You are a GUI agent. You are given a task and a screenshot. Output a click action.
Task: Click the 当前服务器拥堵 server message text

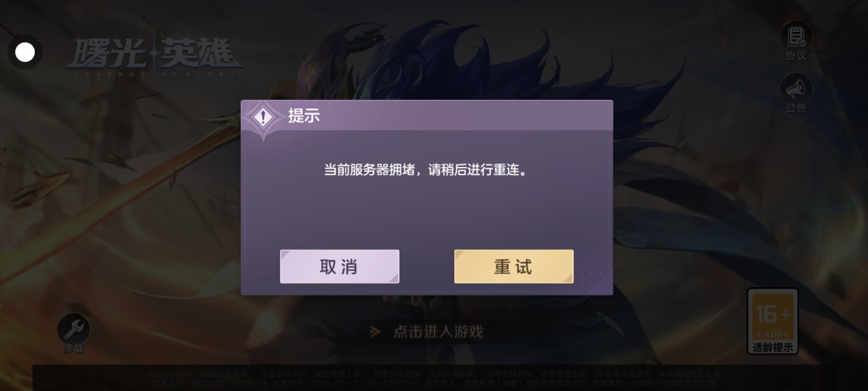click(426, 170)
